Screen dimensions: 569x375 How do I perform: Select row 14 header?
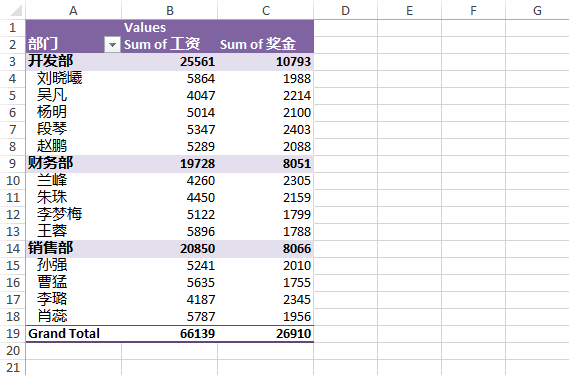(x=12, y=248)
